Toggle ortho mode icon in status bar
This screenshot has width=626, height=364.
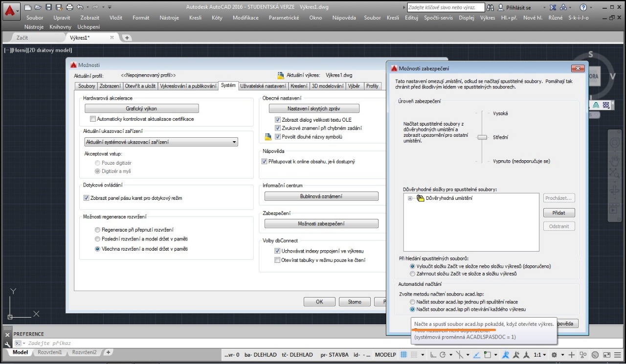[x=433, y=355]
